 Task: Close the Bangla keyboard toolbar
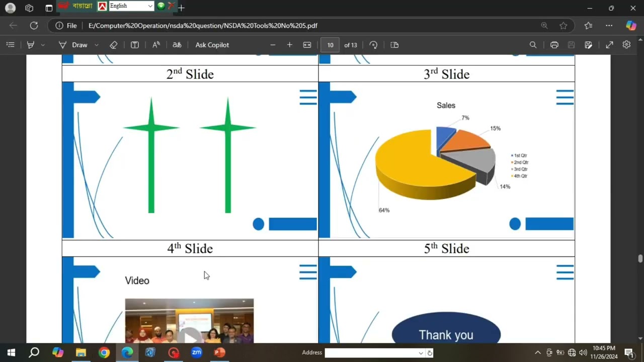point(172,6)
